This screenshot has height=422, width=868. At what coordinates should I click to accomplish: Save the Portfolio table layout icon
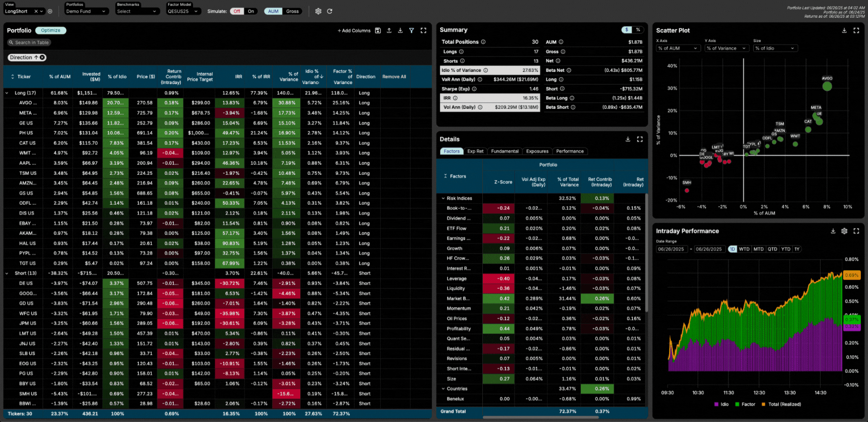tap(378, 31)
